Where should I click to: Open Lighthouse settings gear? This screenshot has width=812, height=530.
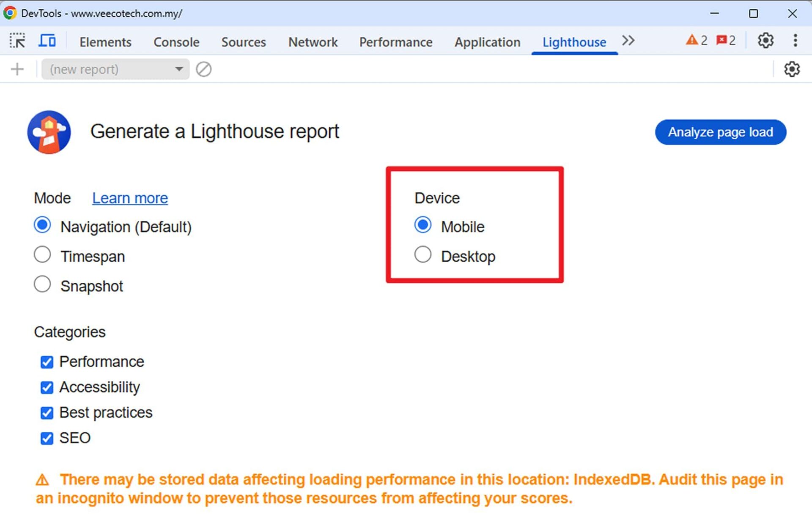click(x=792, y=69)
